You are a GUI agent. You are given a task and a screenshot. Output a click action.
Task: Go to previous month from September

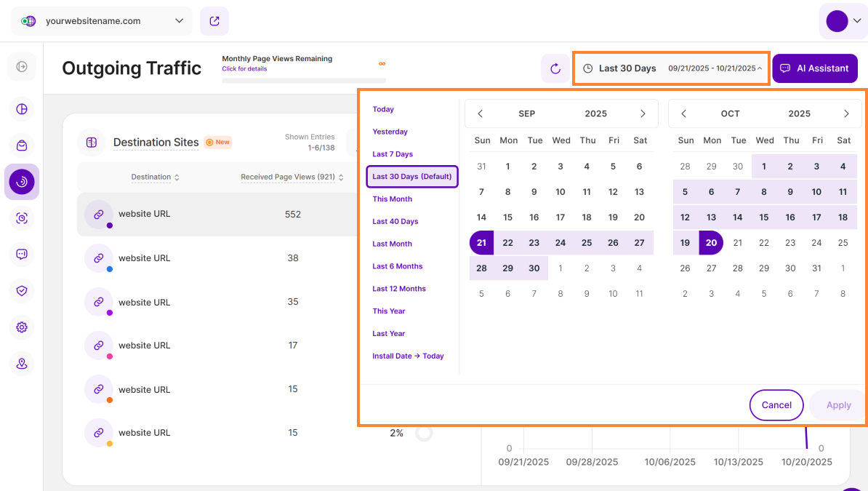(x=480, y=113)
